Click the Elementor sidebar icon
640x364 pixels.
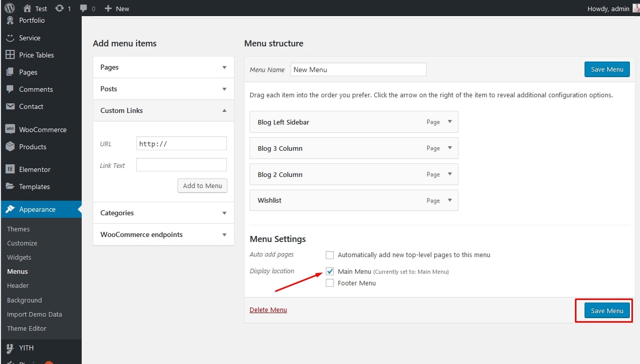point(10,169)
